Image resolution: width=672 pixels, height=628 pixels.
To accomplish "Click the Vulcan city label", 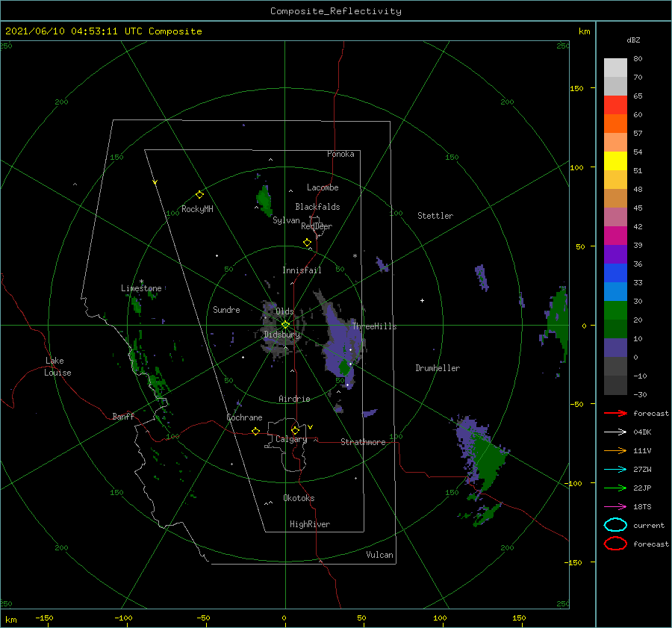I will [380, 555].
